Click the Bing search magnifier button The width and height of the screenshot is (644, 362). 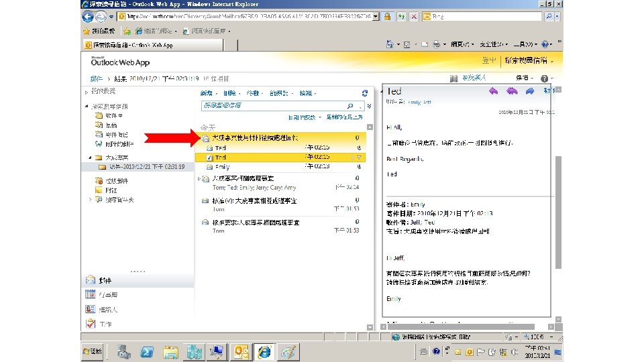[x=549, y=16]
